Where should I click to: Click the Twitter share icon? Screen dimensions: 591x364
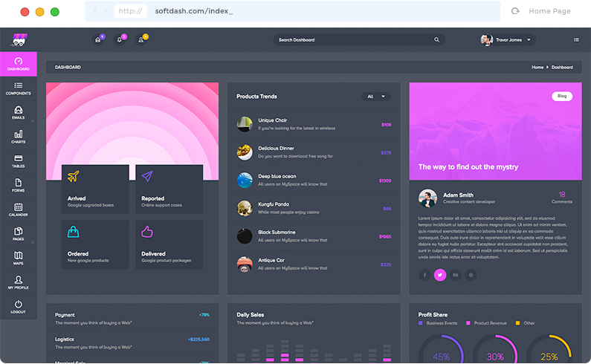click(440, 275)
